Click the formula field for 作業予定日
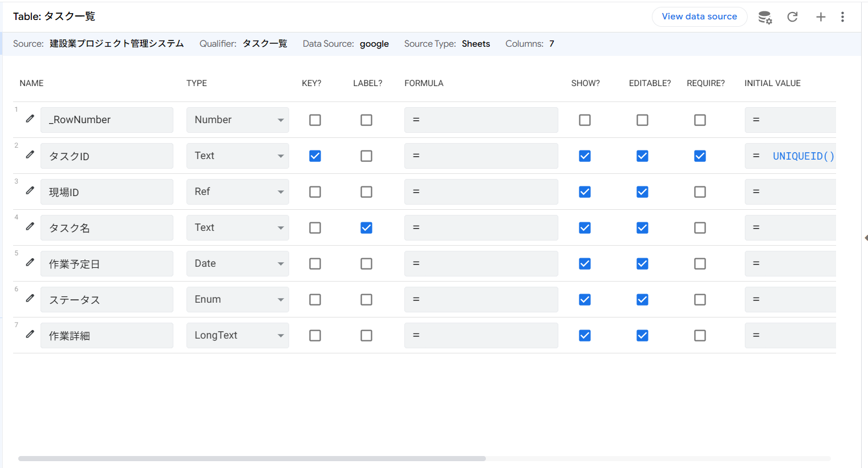868x468 pixels. point(481,263)
